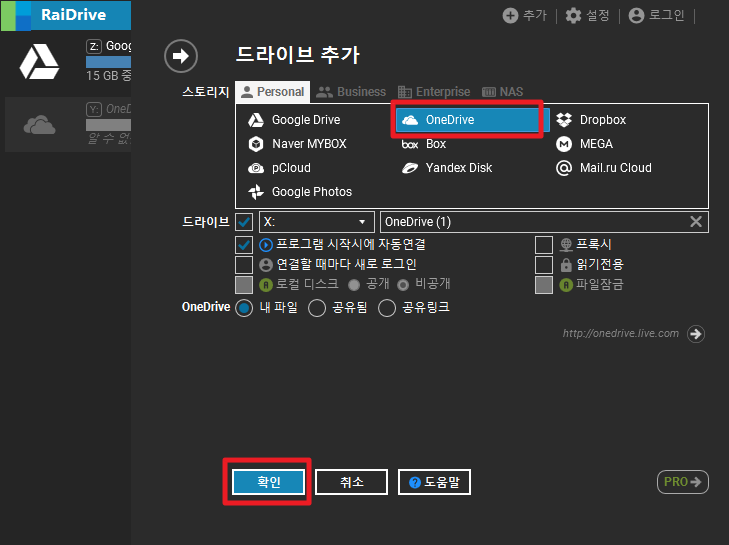The height and width of the screenshot is (545, 729).
Task: Switch to Personal storage tab
Action: pyautogui.click(x=273, y=92)
